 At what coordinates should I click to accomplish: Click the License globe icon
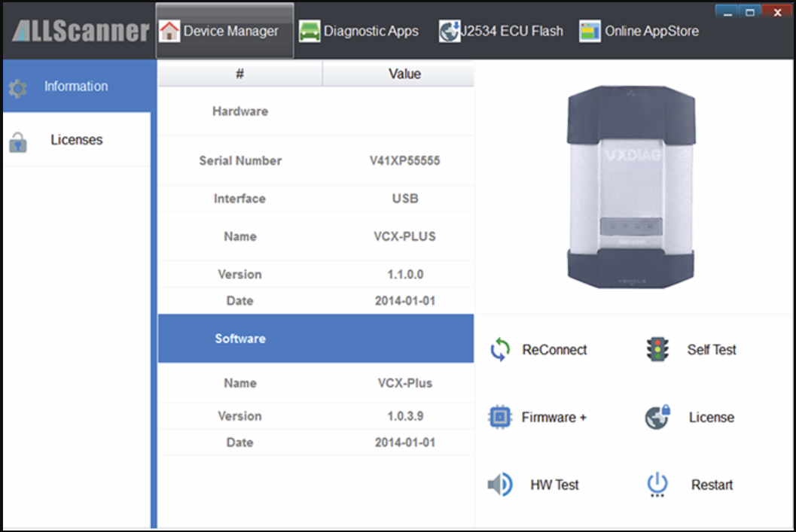coord(657,417)
